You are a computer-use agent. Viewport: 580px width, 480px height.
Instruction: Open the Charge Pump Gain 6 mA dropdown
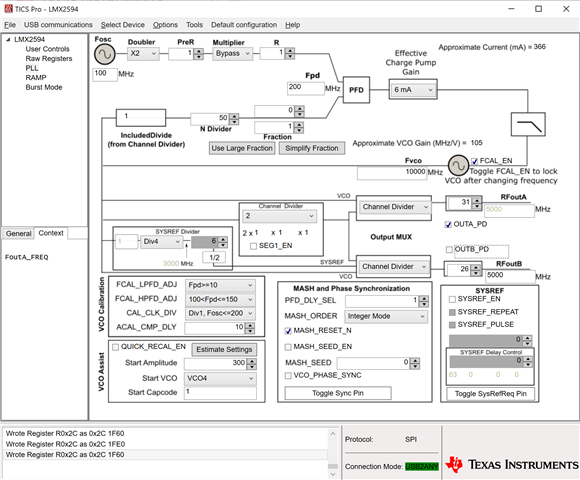pos(413,90)
